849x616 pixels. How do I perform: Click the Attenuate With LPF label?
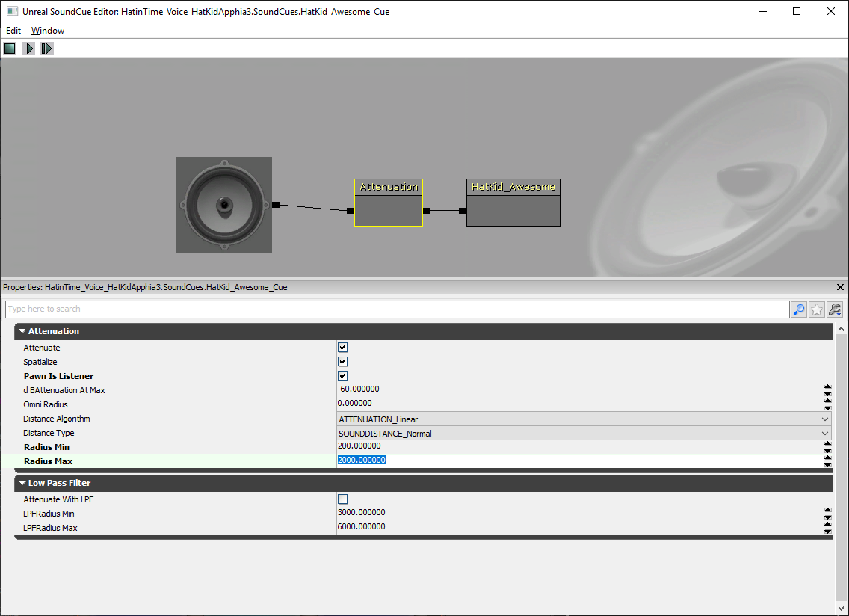(x=58, y=499)
